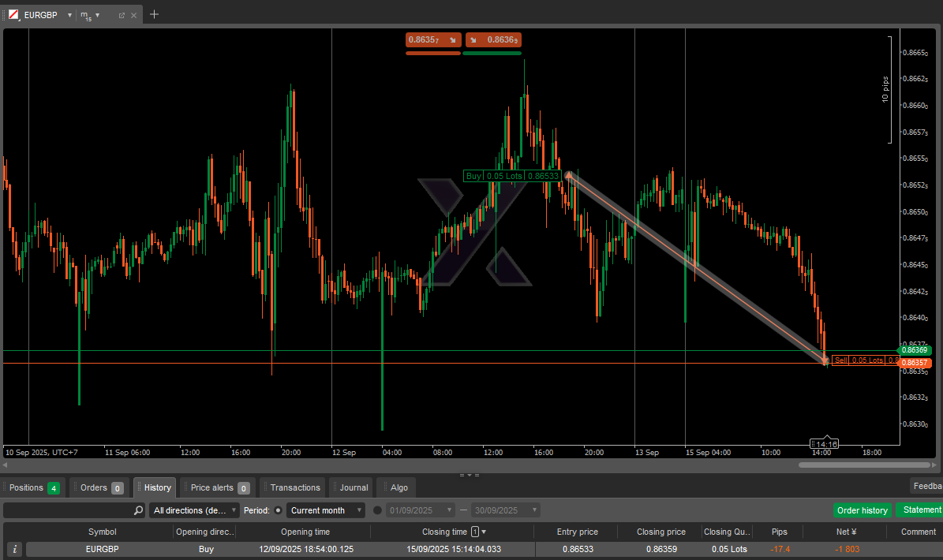Image resolution: width=943 pixels, height=560 pixels.
Task: Expand the All directions filter dropdown
Action: click(194, 510)
